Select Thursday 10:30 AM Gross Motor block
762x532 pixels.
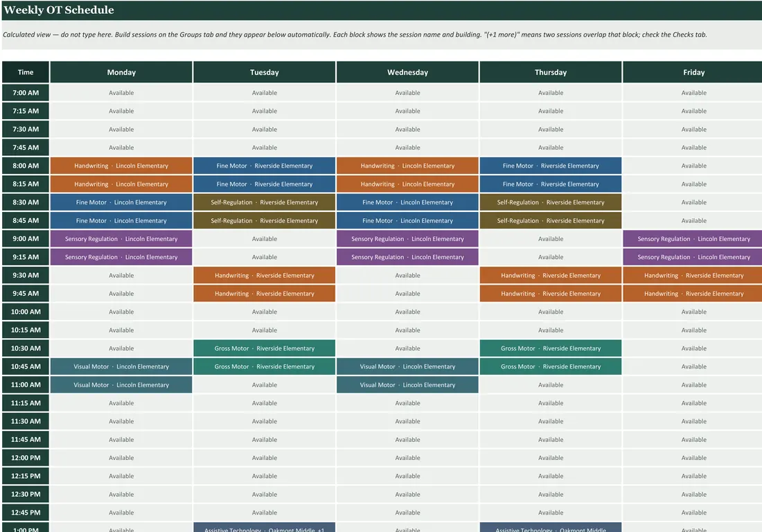click(551, 348)
